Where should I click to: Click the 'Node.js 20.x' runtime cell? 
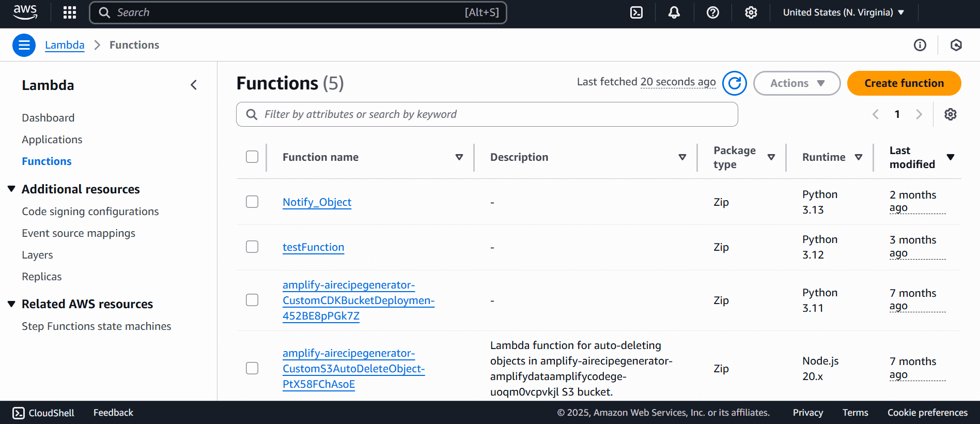click(x=820, y=369)
